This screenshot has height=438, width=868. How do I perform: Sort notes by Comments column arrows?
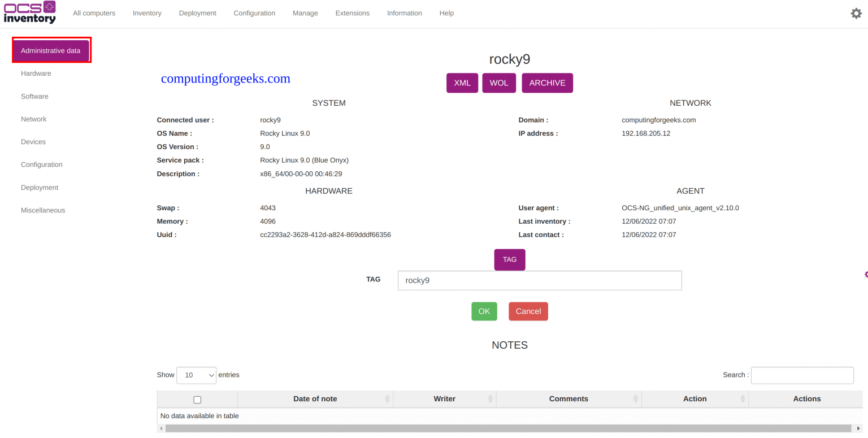(x=636, y=399)
